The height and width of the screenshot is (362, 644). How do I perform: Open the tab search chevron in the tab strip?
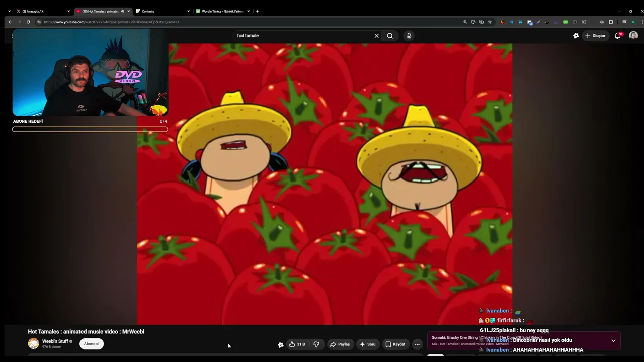[9, 11]
